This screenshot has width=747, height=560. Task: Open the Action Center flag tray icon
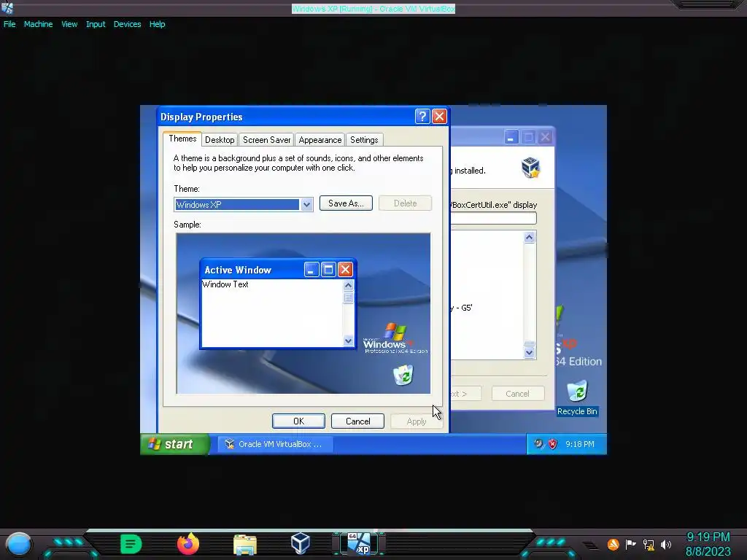click(631, 544)
